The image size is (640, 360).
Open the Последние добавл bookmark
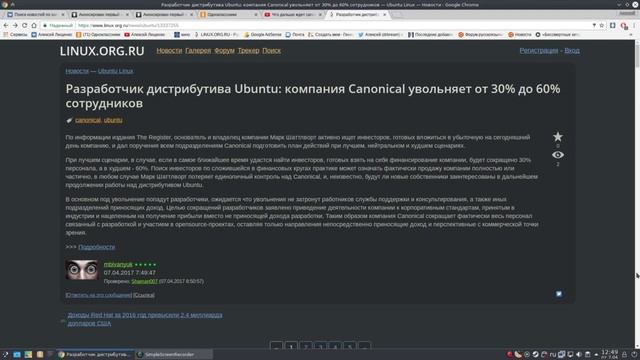coord(431,35)
